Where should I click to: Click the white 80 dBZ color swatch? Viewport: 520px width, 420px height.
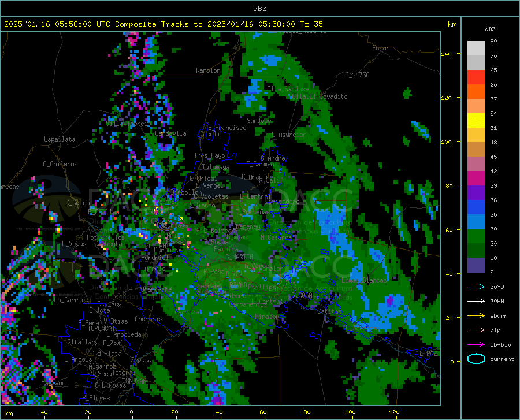(476, 49)
